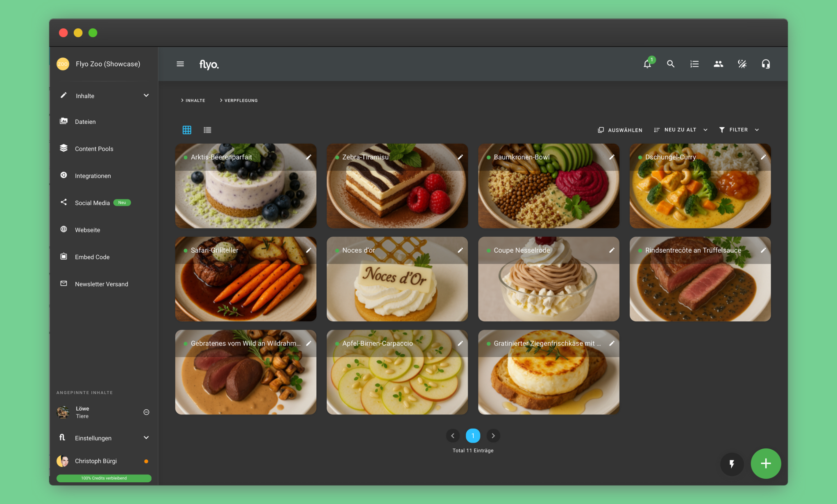837x504 pixels.
Task: Click the Total 11 Einträge text
Action: [473, 450]
